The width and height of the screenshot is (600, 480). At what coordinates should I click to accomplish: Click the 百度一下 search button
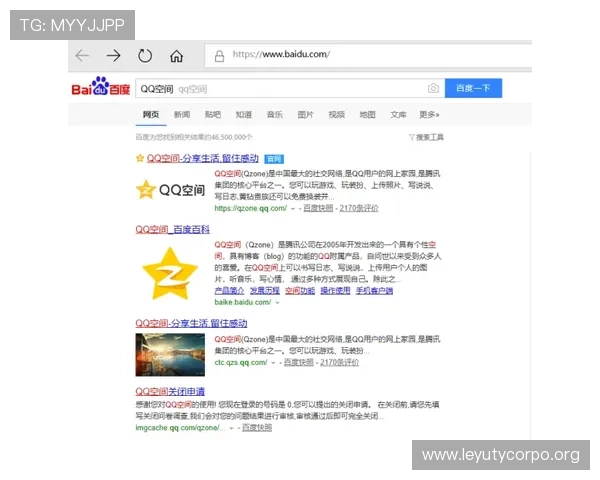[x=473, y=88]
